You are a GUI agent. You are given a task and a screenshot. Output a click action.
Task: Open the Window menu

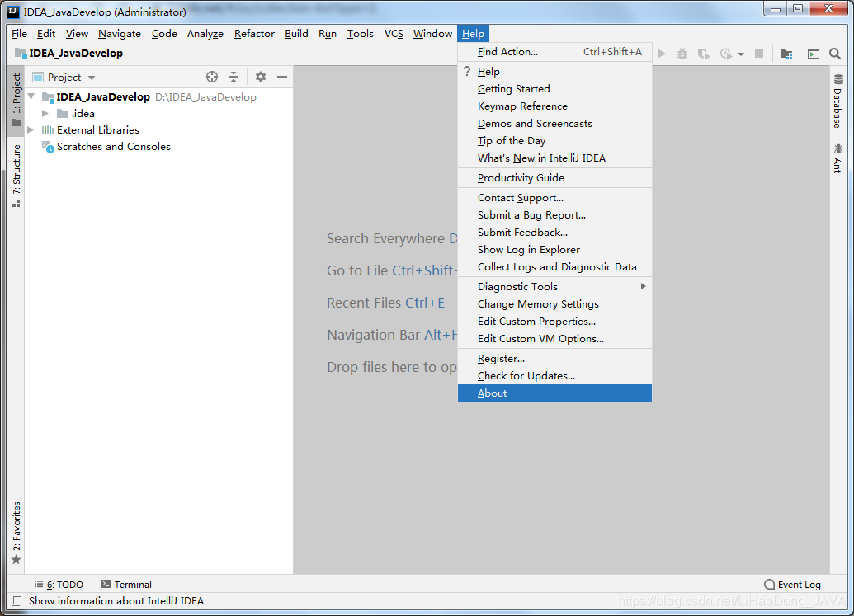(432, 34)
